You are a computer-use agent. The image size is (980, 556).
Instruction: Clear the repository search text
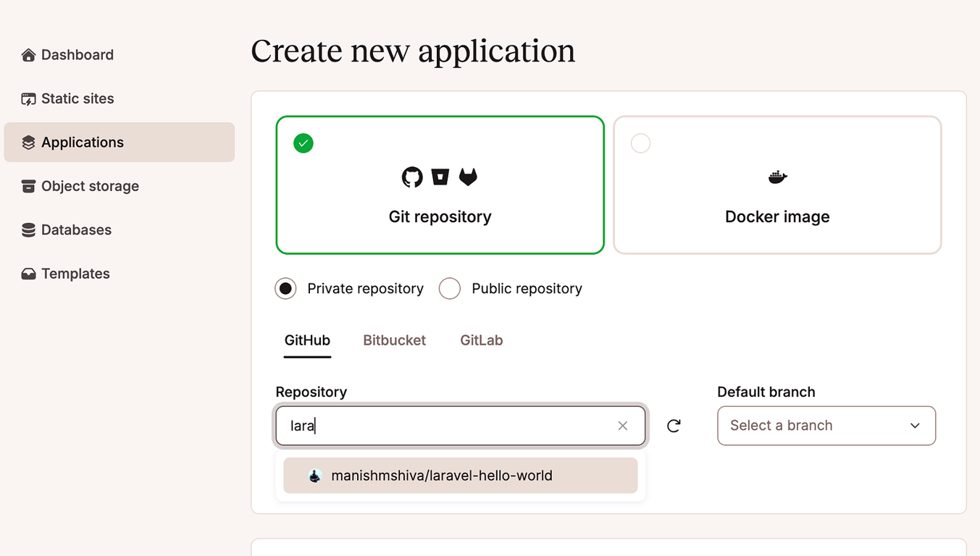pyautogui.click(x=622, y=426)
